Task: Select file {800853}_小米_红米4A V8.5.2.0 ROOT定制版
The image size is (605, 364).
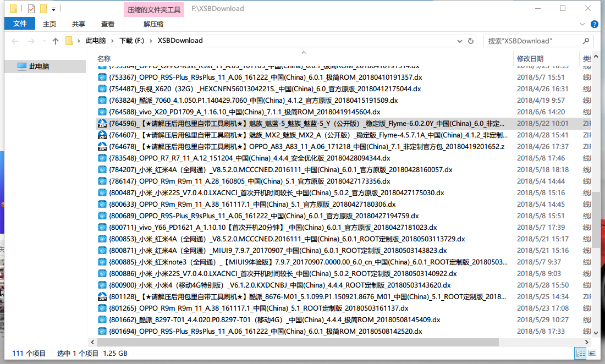Action: [287, 239]
